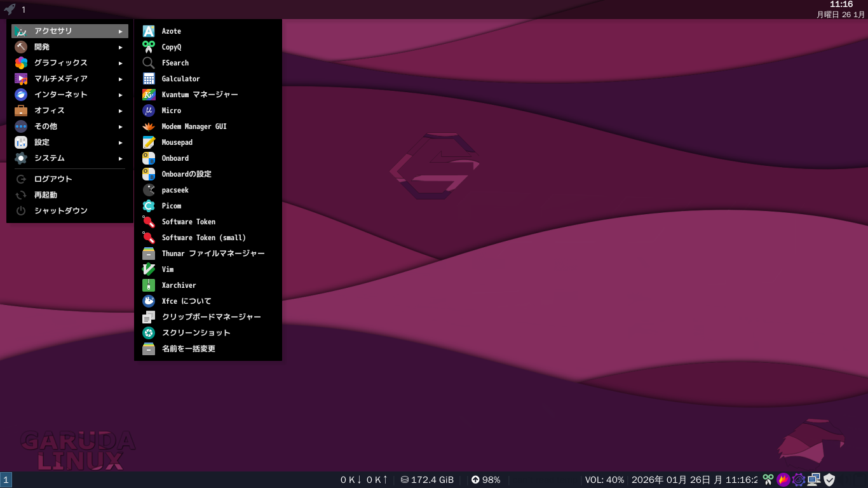Click the 98% upload-arrow status module
Screen dimensions: 868x488
(x=485, y=480)
